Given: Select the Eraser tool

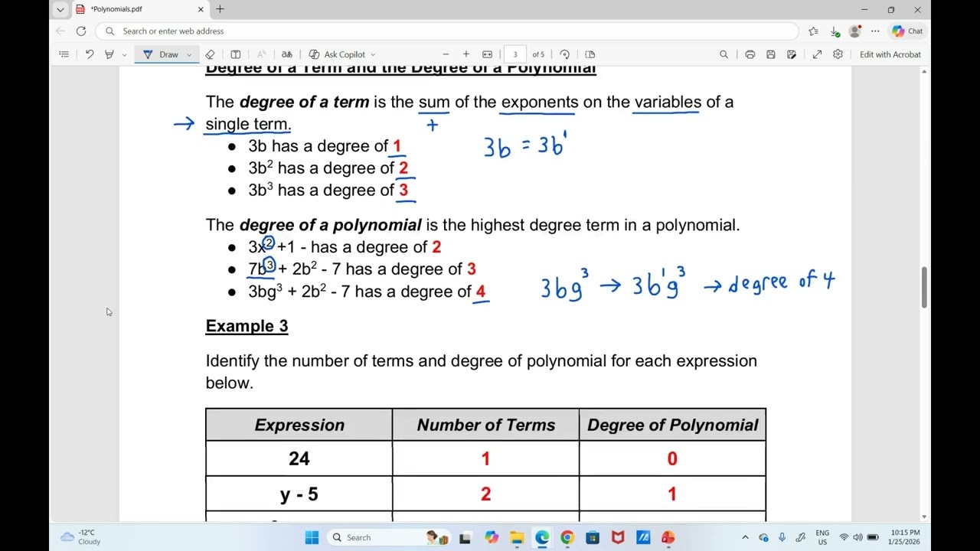Looking at the screenshot, I should point(210,54).
